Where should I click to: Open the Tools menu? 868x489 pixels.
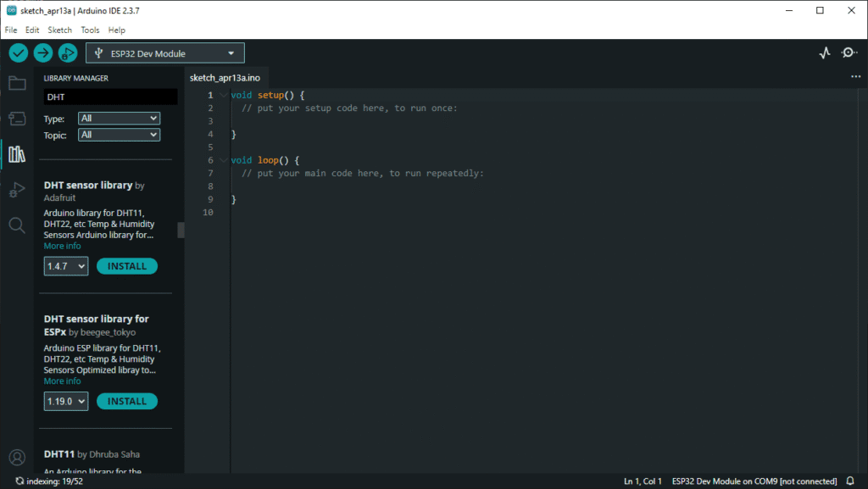[90, 30]
